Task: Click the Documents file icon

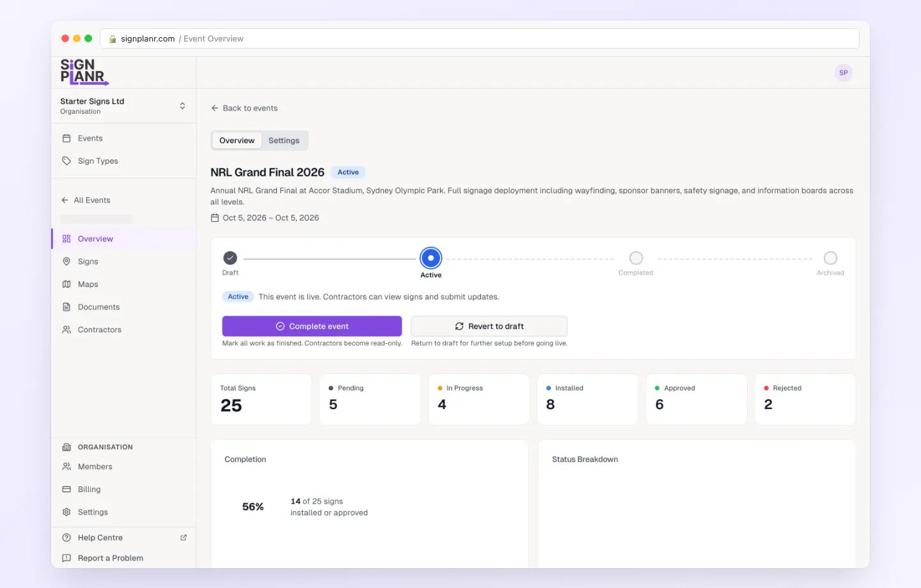Action: point(67,307)
